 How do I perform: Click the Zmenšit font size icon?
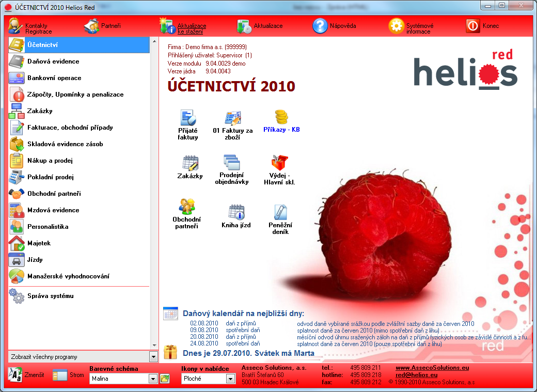15,375
